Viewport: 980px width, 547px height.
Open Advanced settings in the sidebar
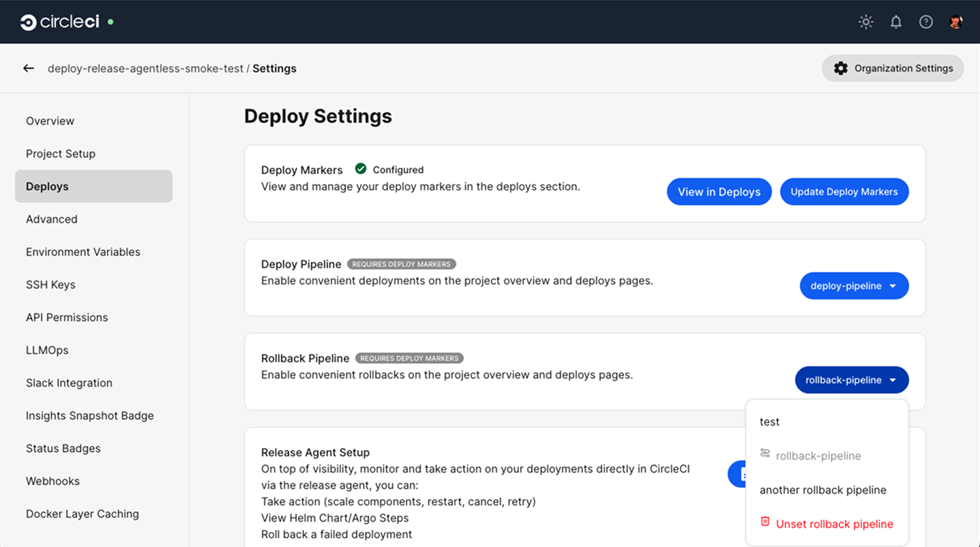coord(51,219)
